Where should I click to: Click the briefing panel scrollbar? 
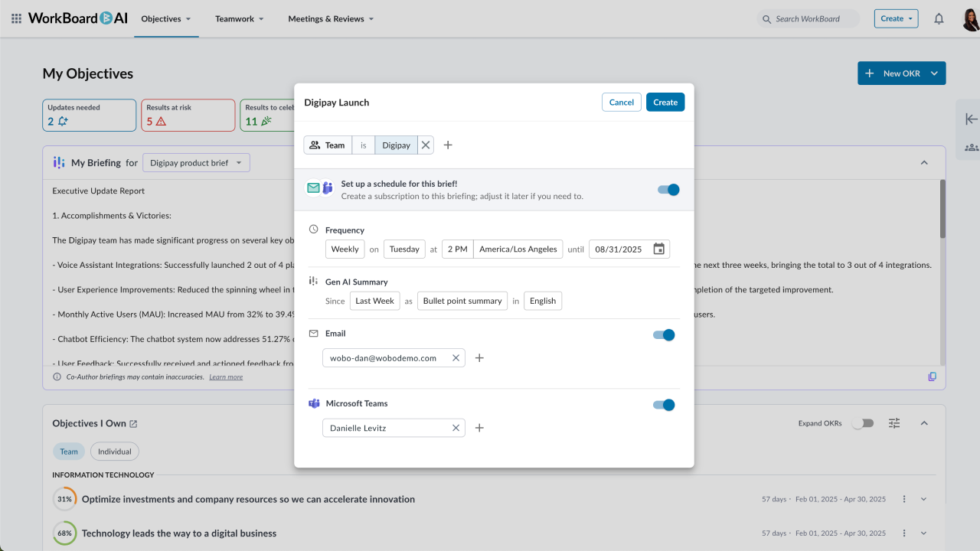[x=942, y=209]
